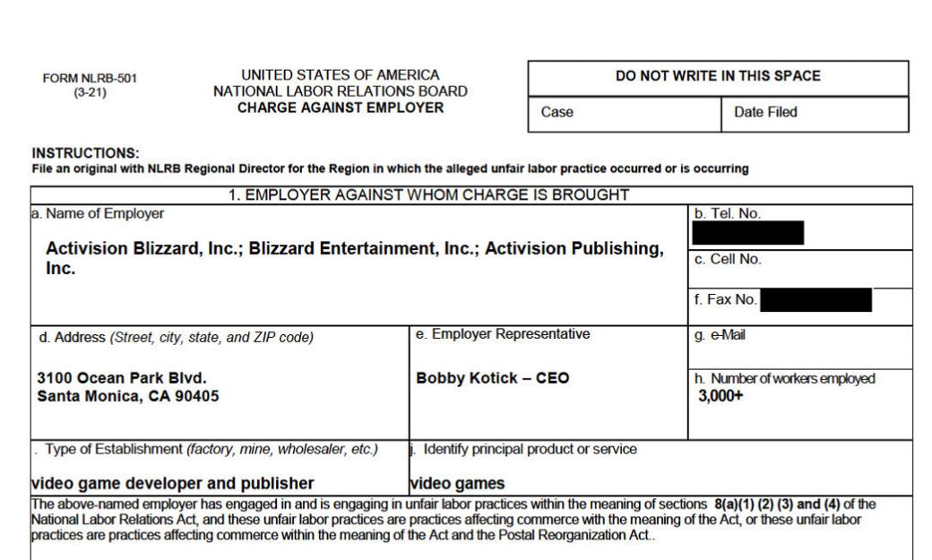The width and height of the screenshot is (932, 560).
Task: Click the redacted Tel. No. box
Action: click(747, 234)
